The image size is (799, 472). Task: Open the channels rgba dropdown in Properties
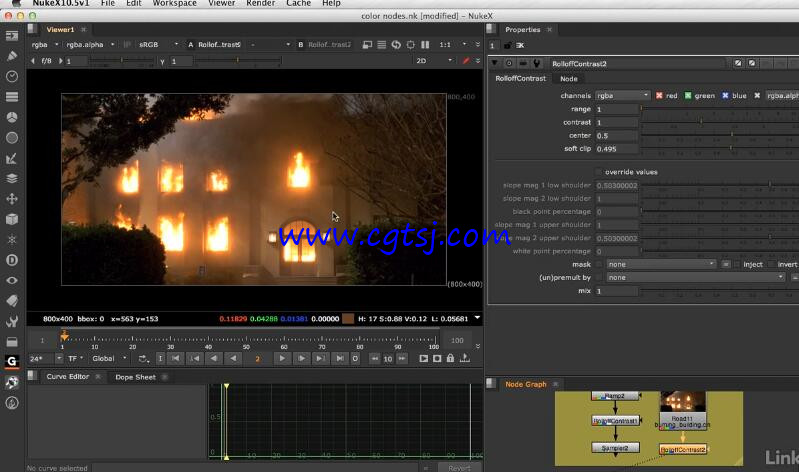point(623,96)
